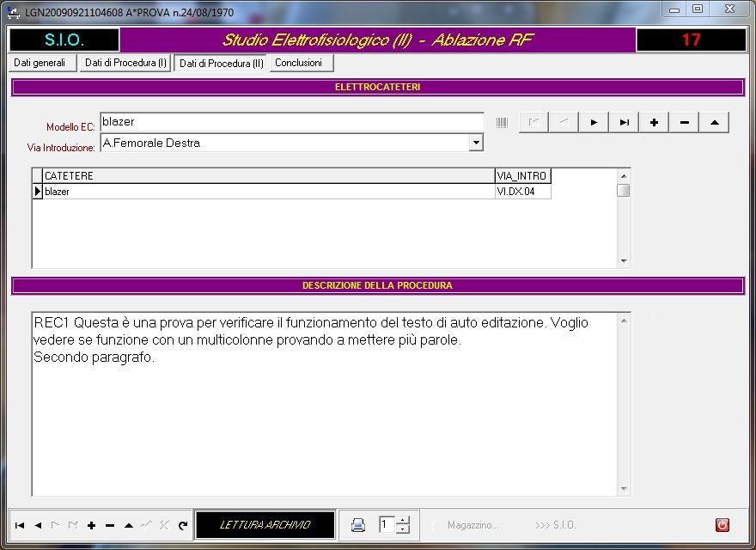
Task: Go to next catheter record
Action: (594, 123)
